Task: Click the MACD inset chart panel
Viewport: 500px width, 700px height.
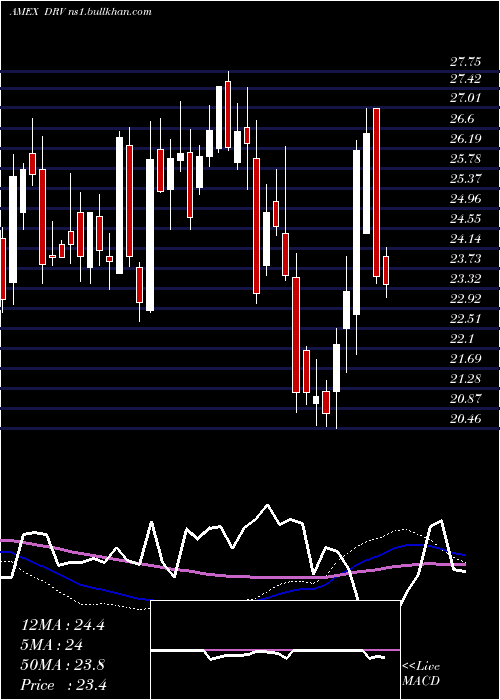Action: pyautogui.click(x=275, y=650)
